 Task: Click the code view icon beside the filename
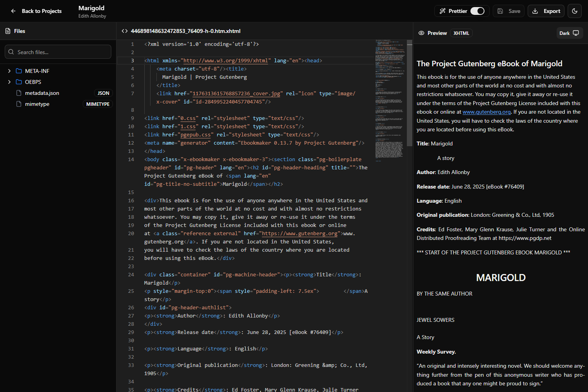(x=125, y=31)
